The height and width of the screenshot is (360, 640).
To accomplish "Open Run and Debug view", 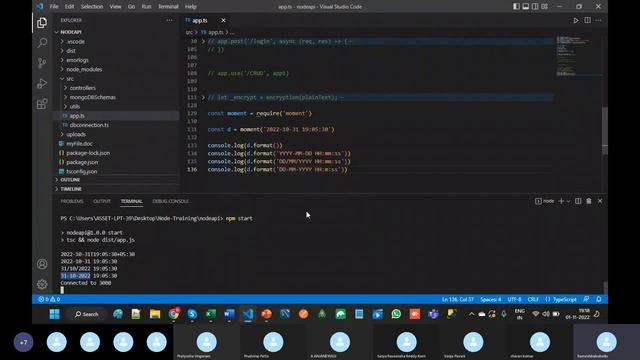I will 42,83.
